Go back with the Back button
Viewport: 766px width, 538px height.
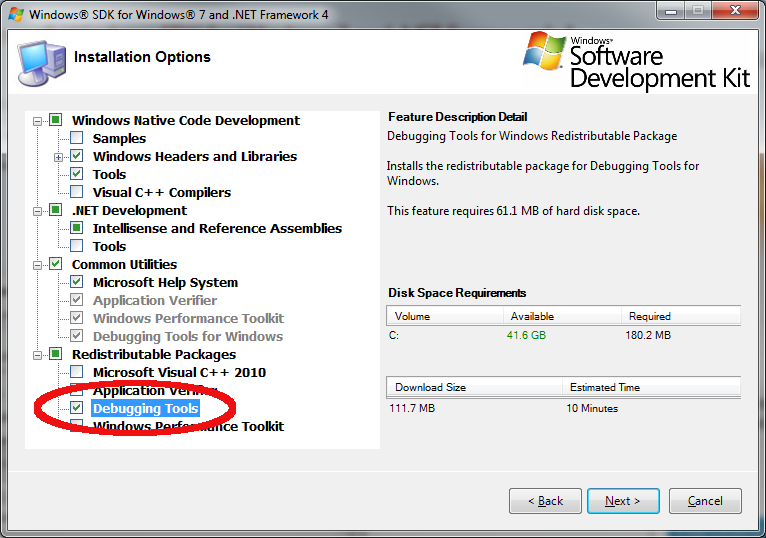pos(545,501)
